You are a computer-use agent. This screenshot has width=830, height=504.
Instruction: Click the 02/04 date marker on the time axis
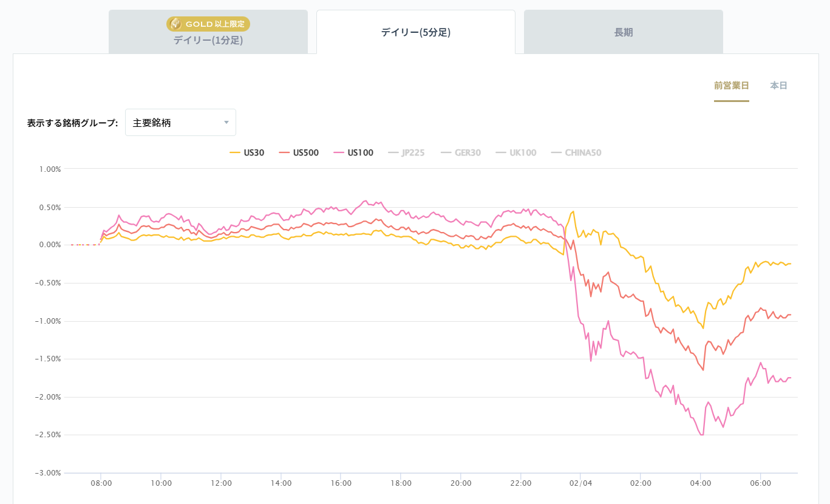click(580, 483)
